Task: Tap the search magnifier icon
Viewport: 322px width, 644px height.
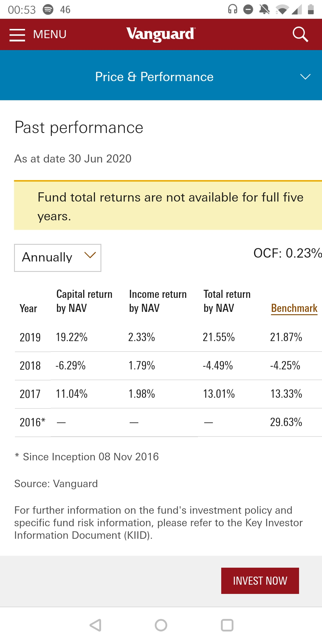Action: (300, 35)
